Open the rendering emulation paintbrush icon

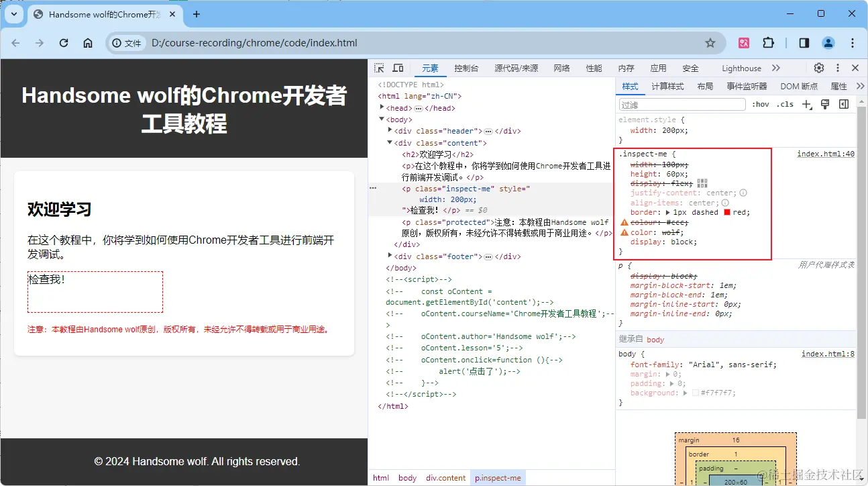point(826,104)
